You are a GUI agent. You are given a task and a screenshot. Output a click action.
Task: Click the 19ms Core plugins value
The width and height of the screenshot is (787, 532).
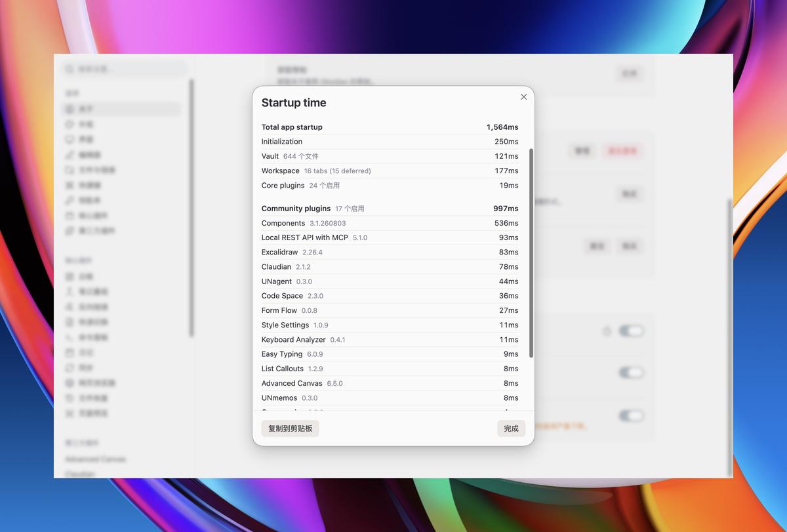(509, 186)
